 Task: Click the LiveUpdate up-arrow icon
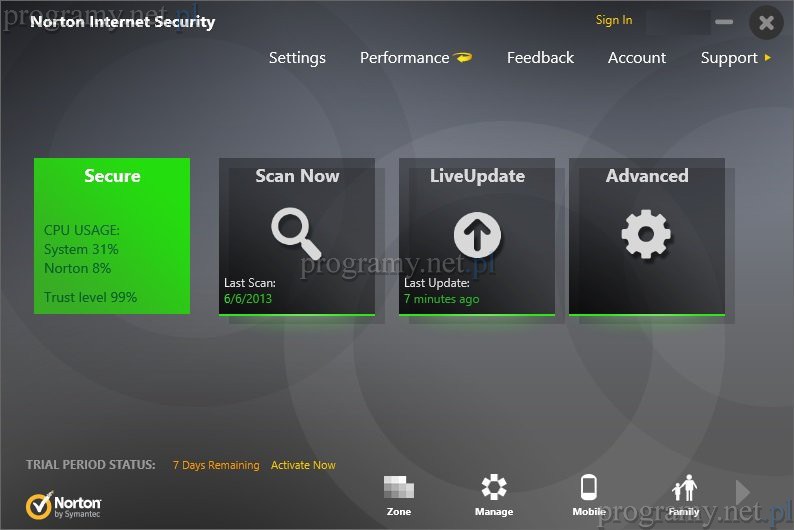click(x=477, y=235)
